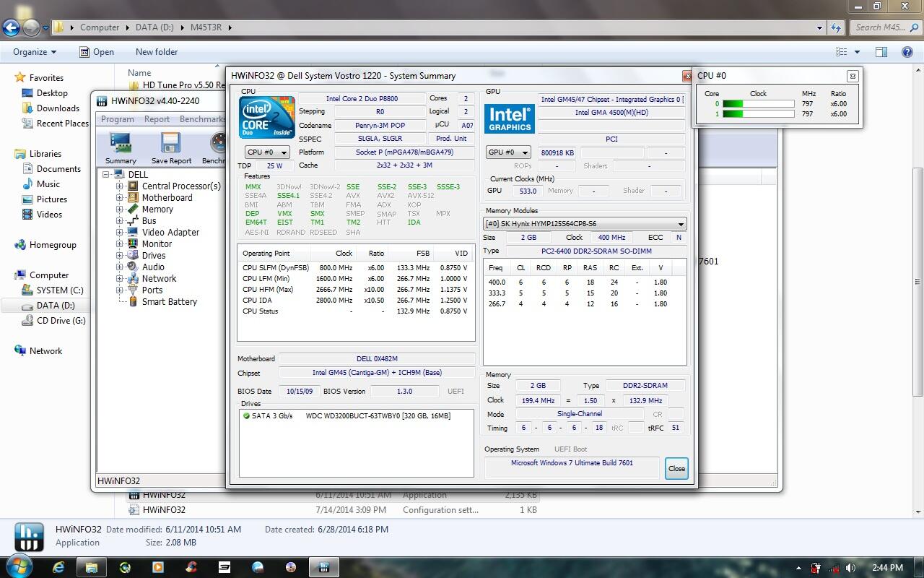Click the Intel Core 2 Duo logo
The height and width of the screenshot is (578, 924).
(266, 117)
